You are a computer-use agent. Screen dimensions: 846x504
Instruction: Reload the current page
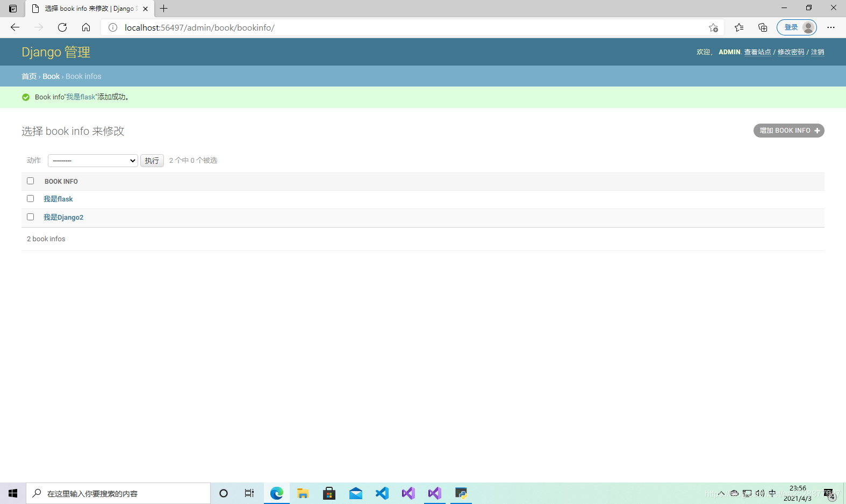(62, 27)
